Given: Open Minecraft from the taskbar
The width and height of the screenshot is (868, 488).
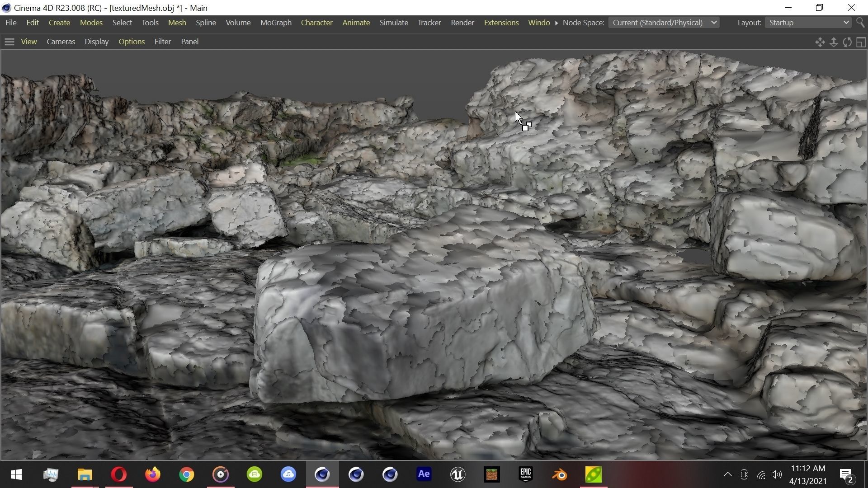Looking at the screenshot, I should 491,474.
